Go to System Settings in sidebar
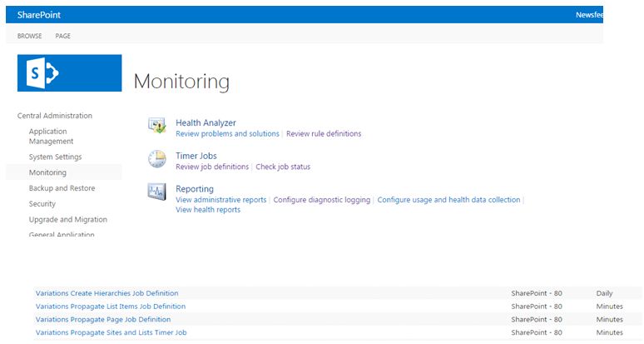Viewport: 644px width, 344px height. pos(55,157)
